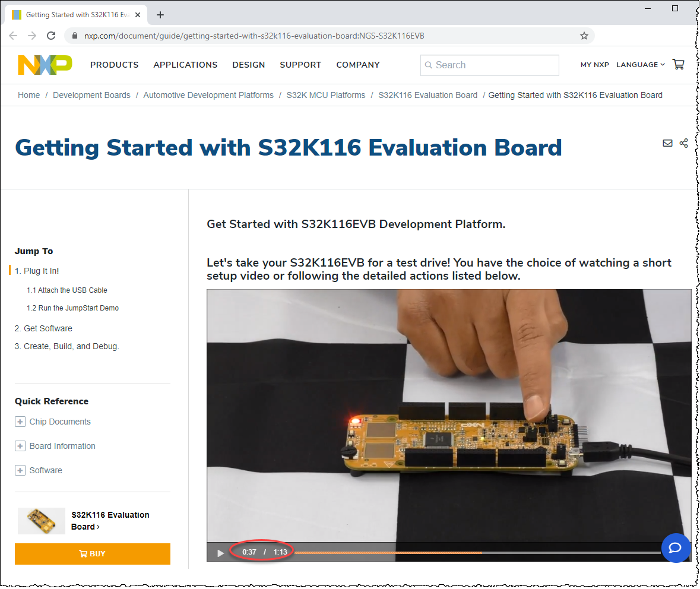Click into the Search field
The height and width of the screenshot is (589, 700).
point(490,65)
